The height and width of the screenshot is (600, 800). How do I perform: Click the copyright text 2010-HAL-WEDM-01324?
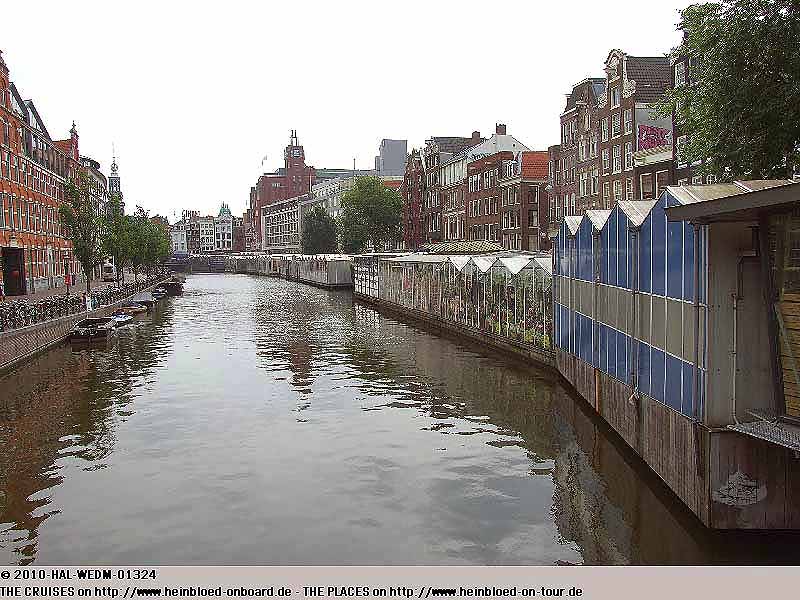(x=79, y=575)
